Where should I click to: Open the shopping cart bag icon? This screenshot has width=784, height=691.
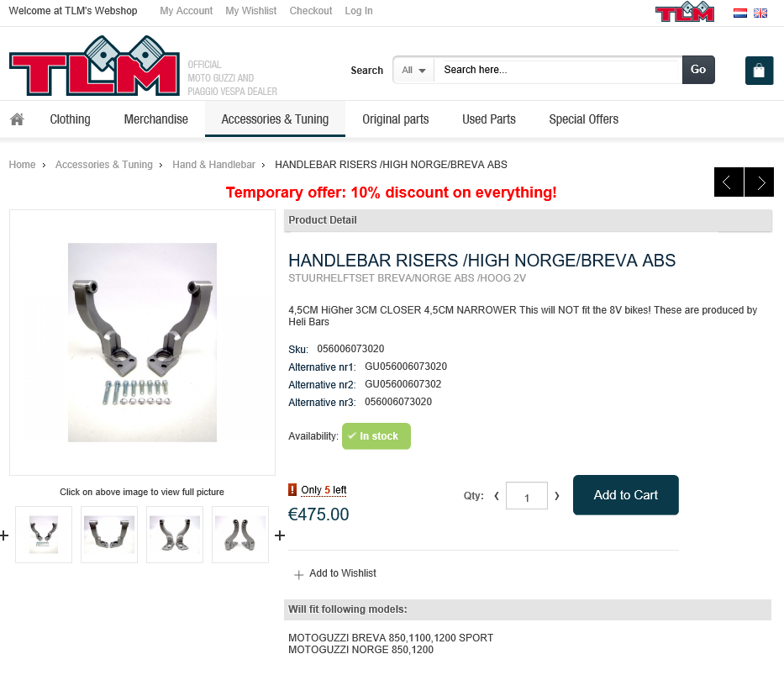[x=759, y=71]
